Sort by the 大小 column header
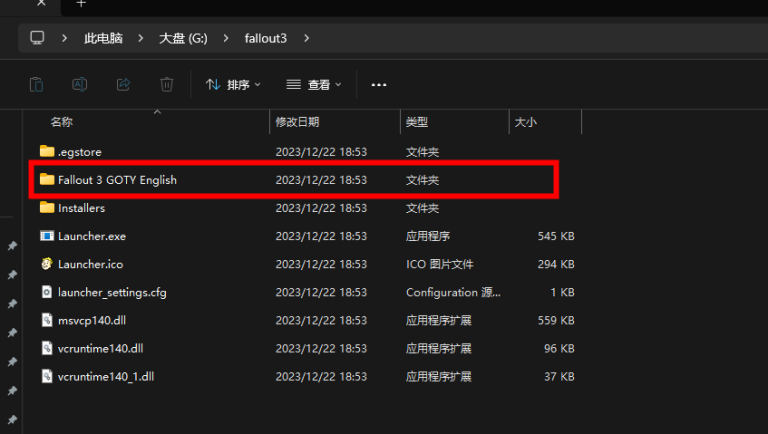This screenshot has height=434, width=768. 526,122
